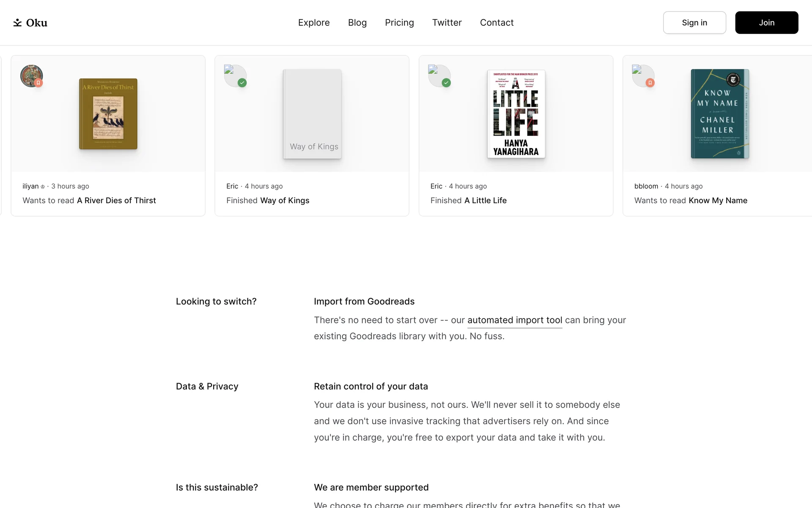Click the Oku logo icon
Image resolution: width=812 pixels, height=508 pixels.
[x=17, y=22]
